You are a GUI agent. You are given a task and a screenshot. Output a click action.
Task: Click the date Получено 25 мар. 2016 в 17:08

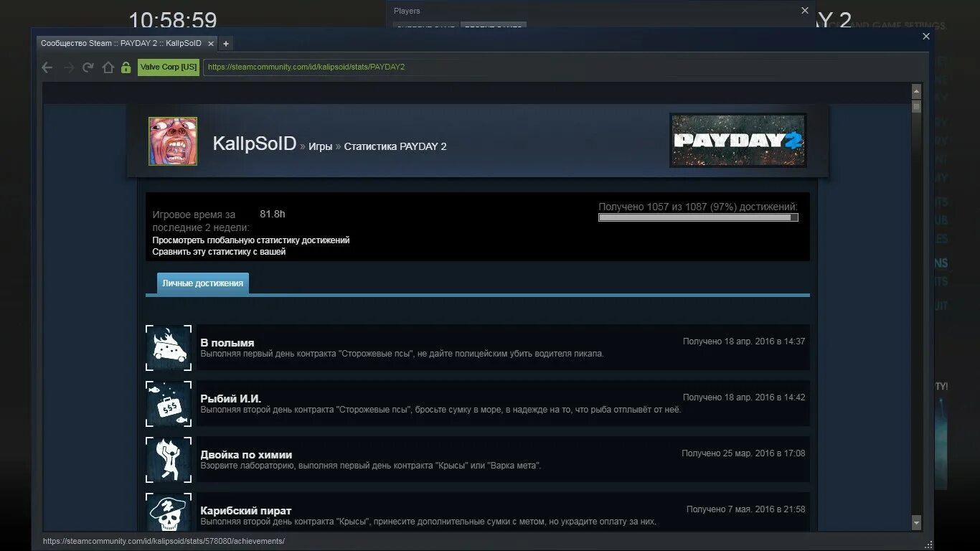tap(743, 453)
